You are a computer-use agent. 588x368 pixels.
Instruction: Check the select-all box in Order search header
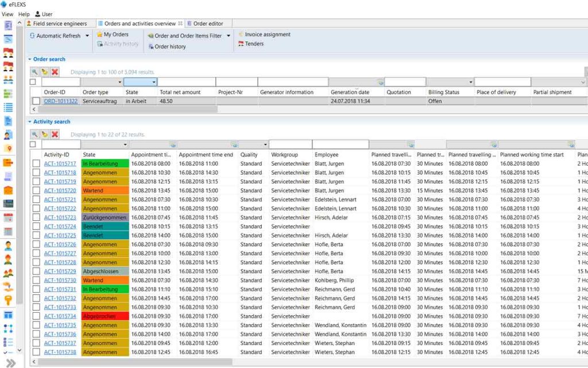click(33, 82)
